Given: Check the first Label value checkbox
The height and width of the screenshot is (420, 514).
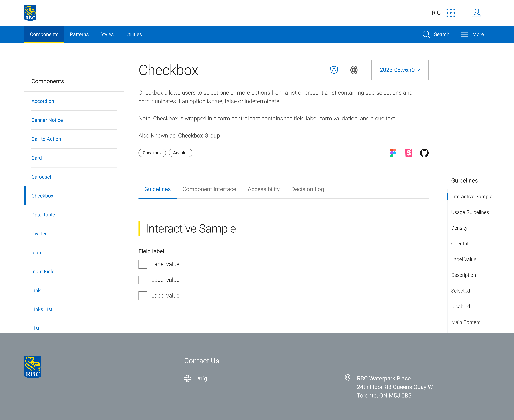Looking at the screenshot, I should (x=143, y=264).
